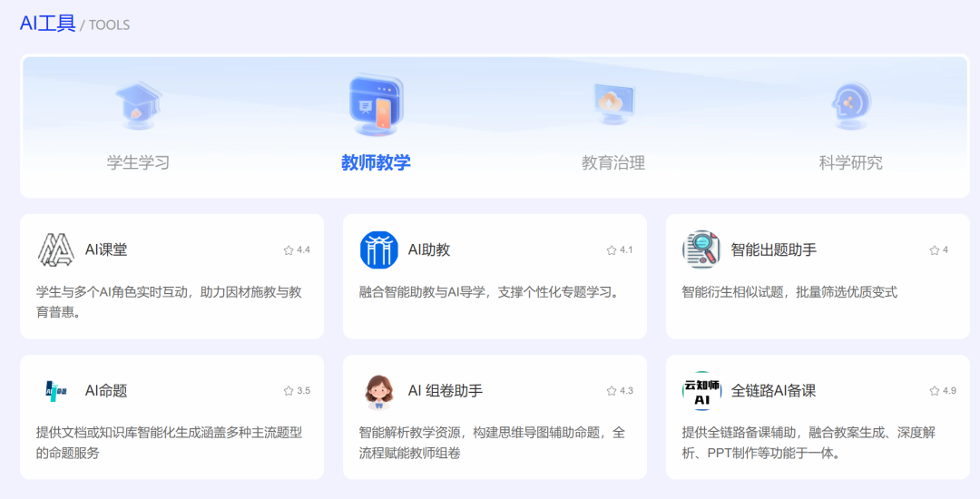Screen dimensions: 980x499
Task: Switch to the 科学研究 tab
Action: pyautogui.click(x=850, y=162)
